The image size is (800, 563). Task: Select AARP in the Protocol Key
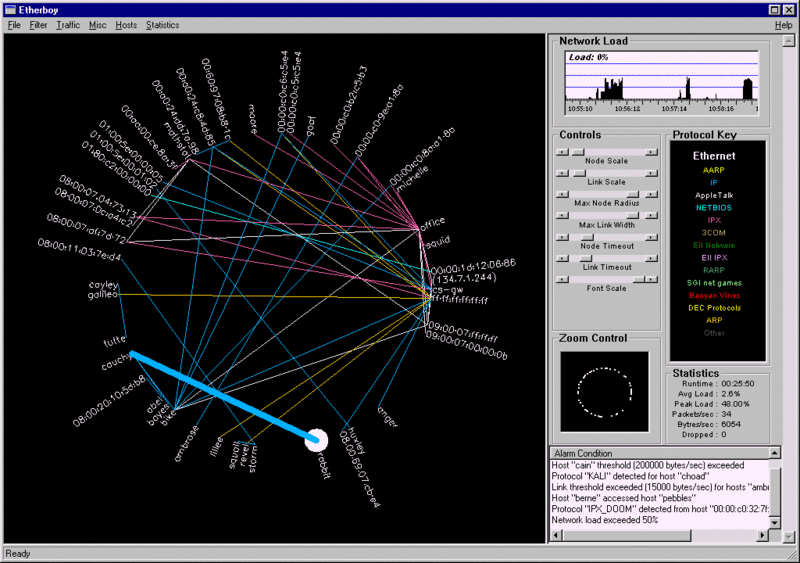click(x=713, y=170)
